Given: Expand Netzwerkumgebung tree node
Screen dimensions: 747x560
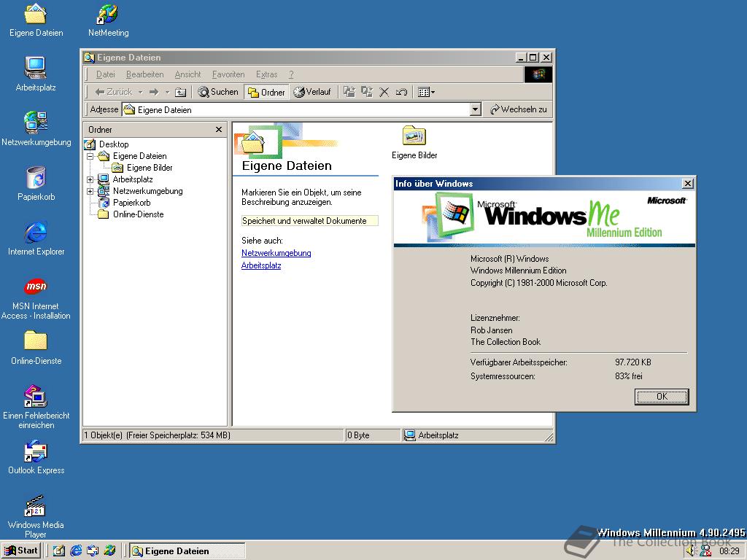Looking at the screenshot, I should click(x=90, y=192).
